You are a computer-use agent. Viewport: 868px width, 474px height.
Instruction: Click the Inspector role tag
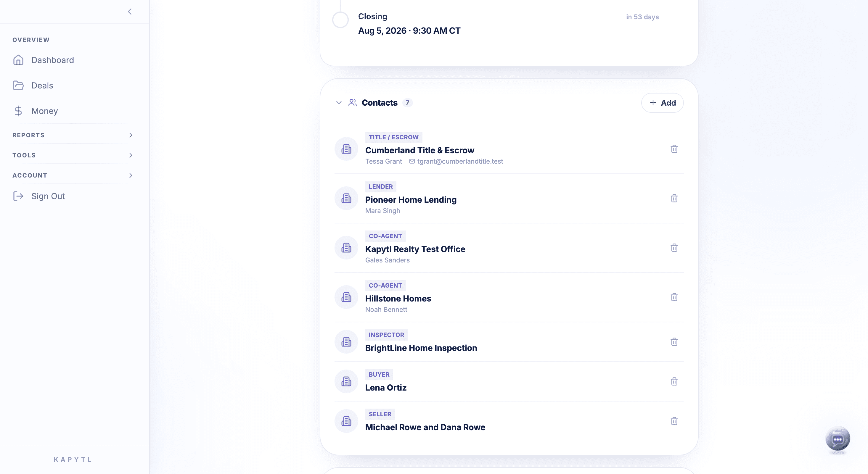pyautogui.click(x=387, y=335)
